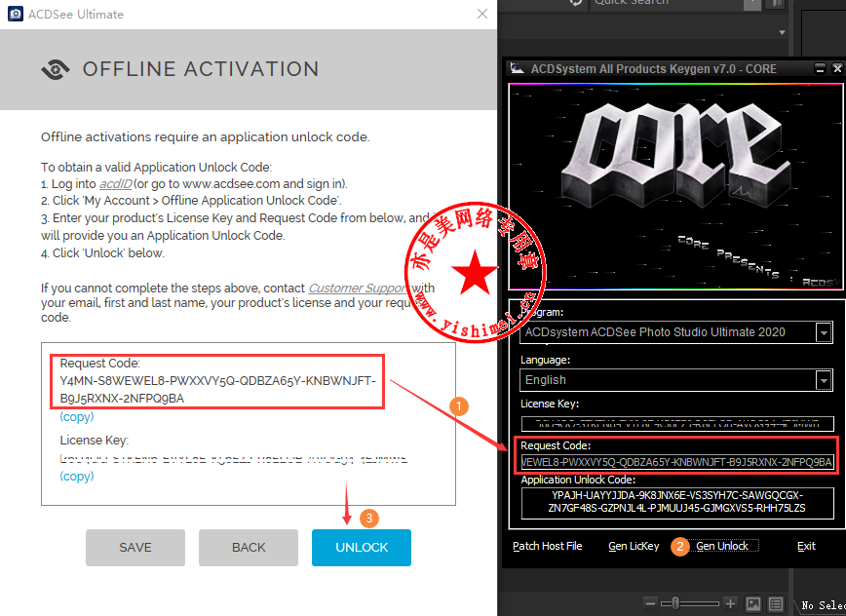The width and height of the screenshot is (846, 616).
Task: Click the SAVE button
Action: [135, 548]
